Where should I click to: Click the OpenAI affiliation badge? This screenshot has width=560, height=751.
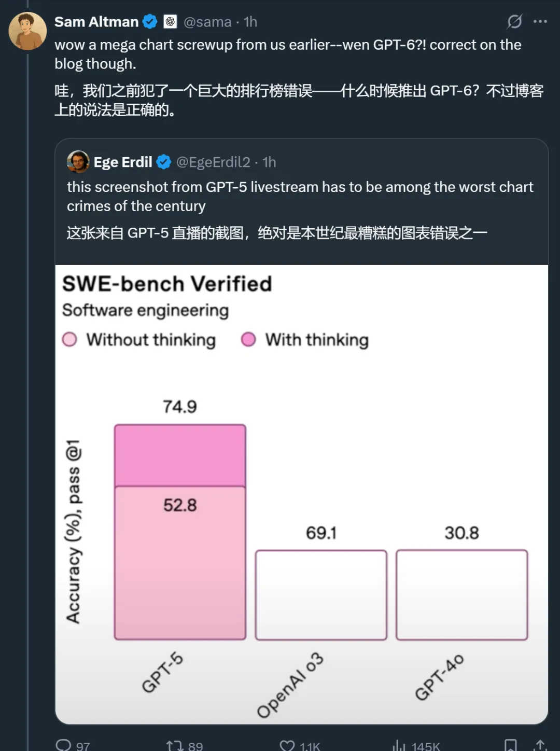(x=170, y=22)
